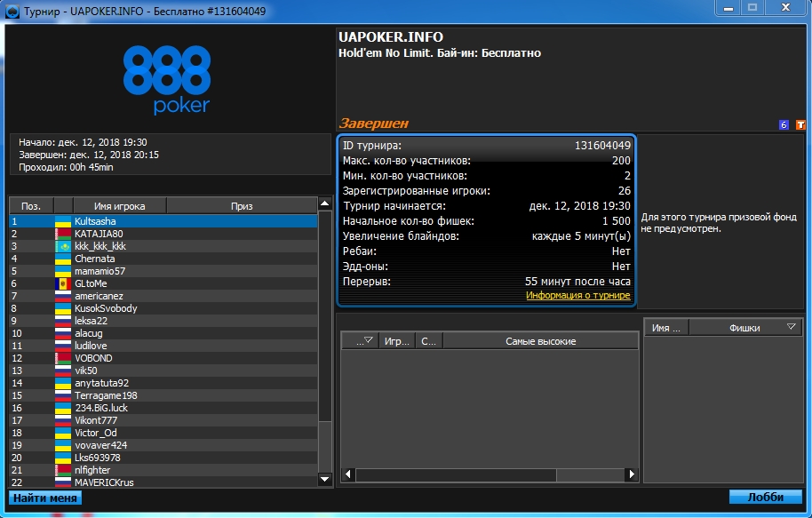The width and height of the screenshot is (812, 518).
Task: Select player mamamio57 row
Action: click(163, 271)
